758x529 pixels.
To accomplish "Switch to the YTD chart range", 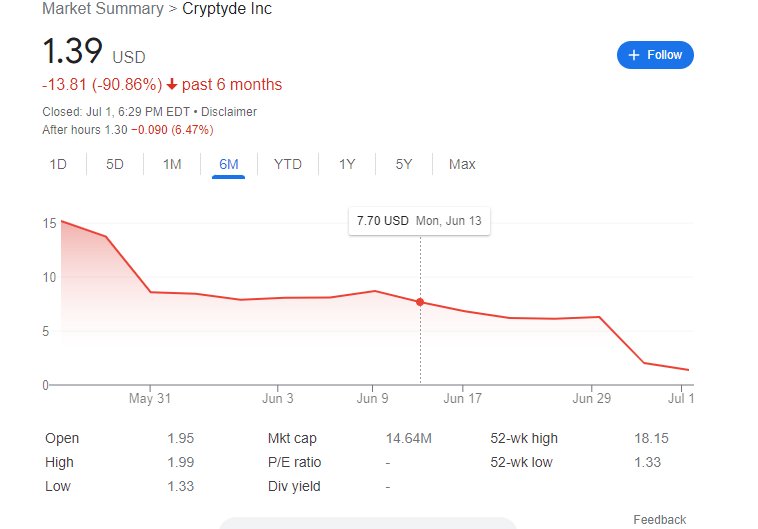I will click(288, 164).
